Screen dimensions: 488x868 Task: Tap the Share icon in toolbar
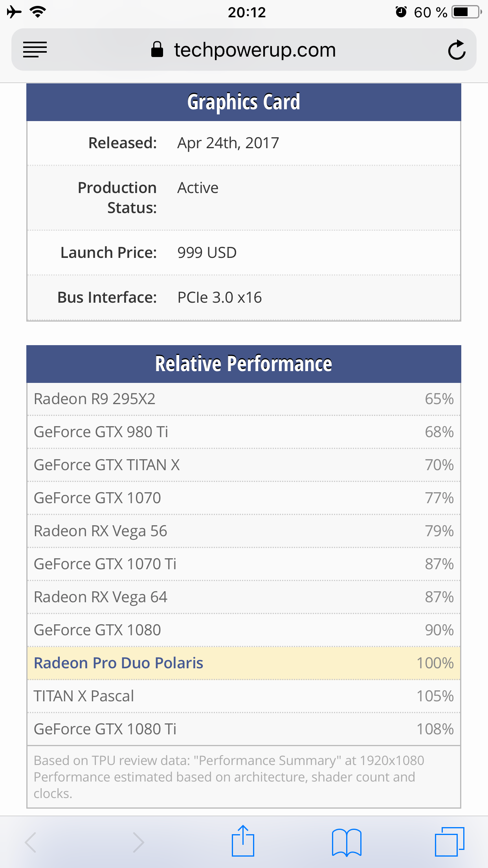tap(243, 841)
